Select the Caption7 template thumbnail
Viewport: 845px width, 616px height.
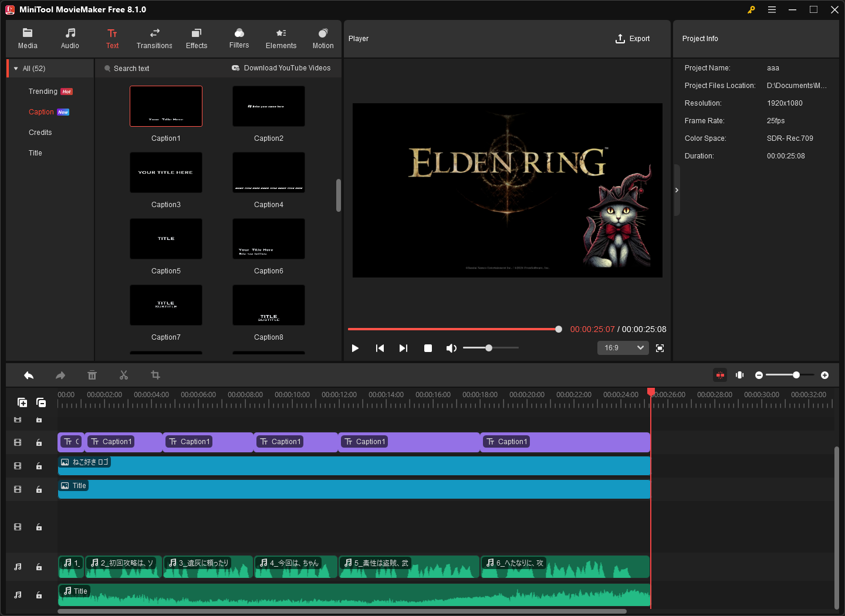coord(166,305)
